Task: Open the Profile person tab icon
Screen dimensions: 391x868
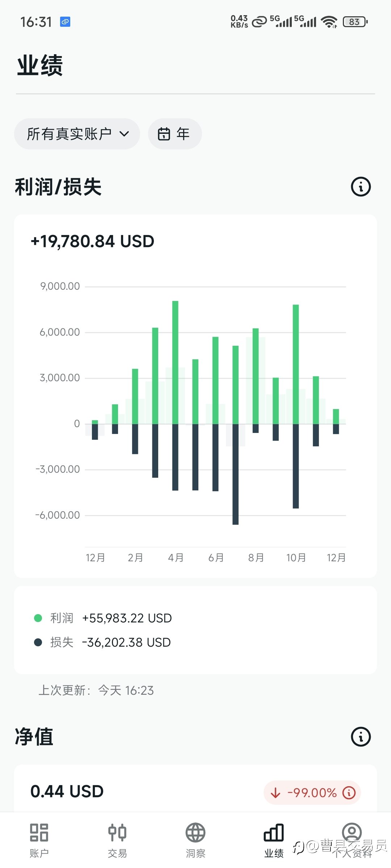Action: tap(352, 832)
